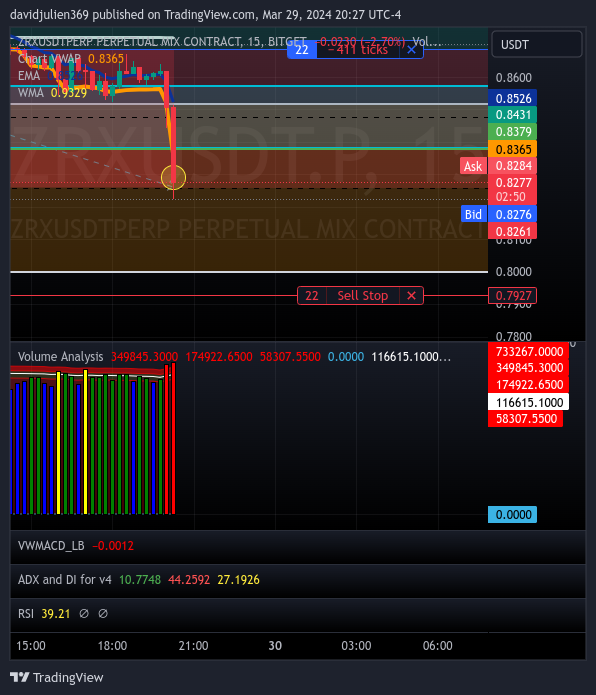Click the 03:00 time axis label
The height and width of the screenshot is (695, 596).
356,646
